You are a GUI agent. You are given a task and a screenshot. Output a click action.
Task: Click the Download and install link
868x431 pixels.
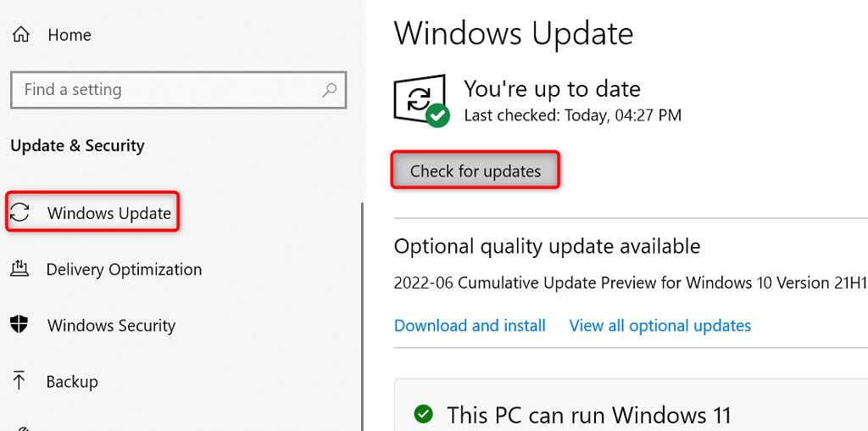point(470,326)
